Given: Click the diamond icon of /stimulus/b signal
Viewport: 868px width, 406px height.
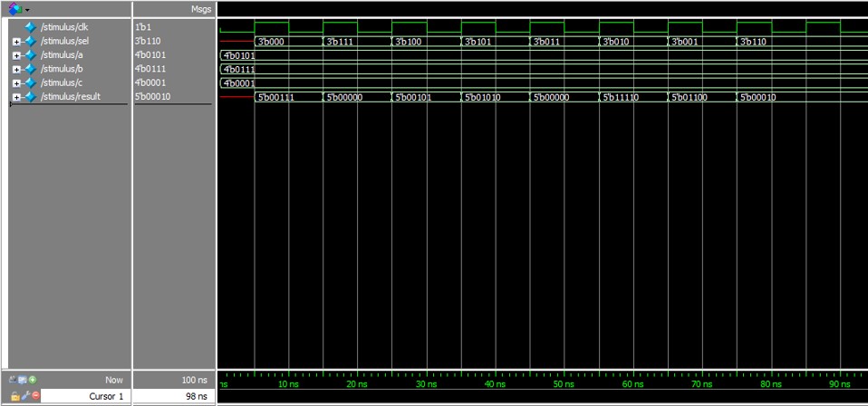Looking at the screenshot, I should tap(30, 69).
